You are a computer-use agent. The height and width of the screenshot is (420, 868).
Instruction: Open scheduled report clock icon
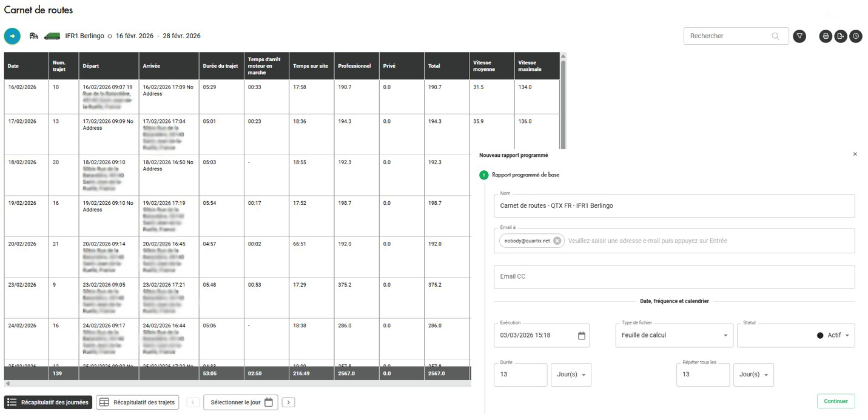point(855,36)
